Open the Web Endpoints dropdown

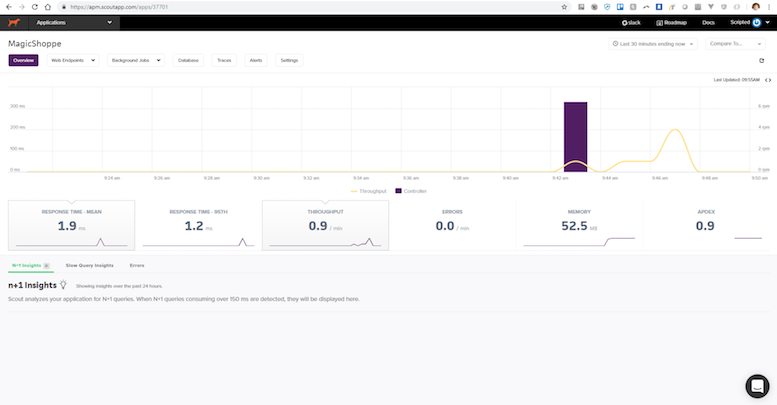[x=73, y=60]
